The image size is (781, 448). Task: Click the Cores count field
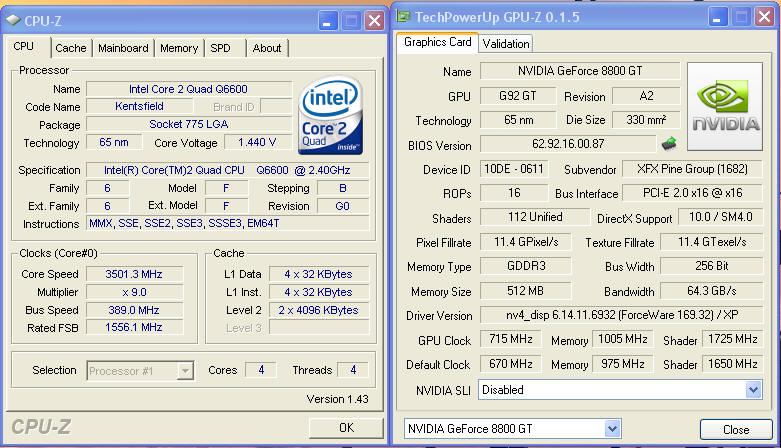coord(261,370)
